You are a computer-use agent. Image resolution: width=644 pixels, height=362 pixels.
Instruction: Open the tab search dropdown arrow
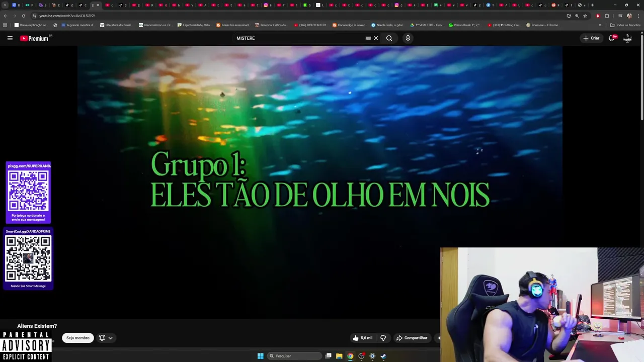coord(5,5)
